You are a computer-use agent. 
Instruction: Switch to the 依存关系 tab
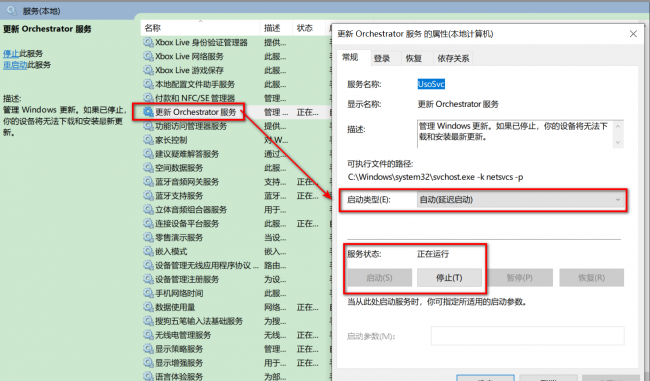tap(453, 58)
